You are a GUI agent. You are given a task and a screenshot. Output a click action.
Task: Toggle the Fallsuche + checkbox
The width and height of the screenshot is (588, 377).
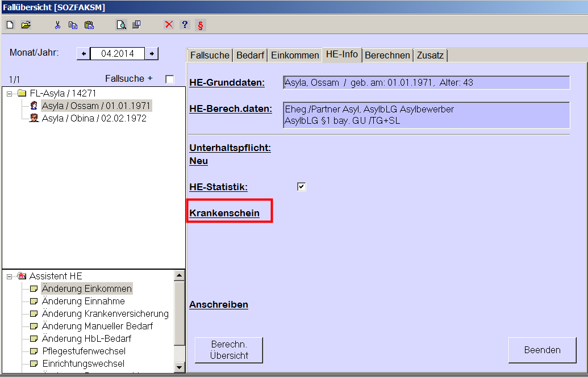169,79
